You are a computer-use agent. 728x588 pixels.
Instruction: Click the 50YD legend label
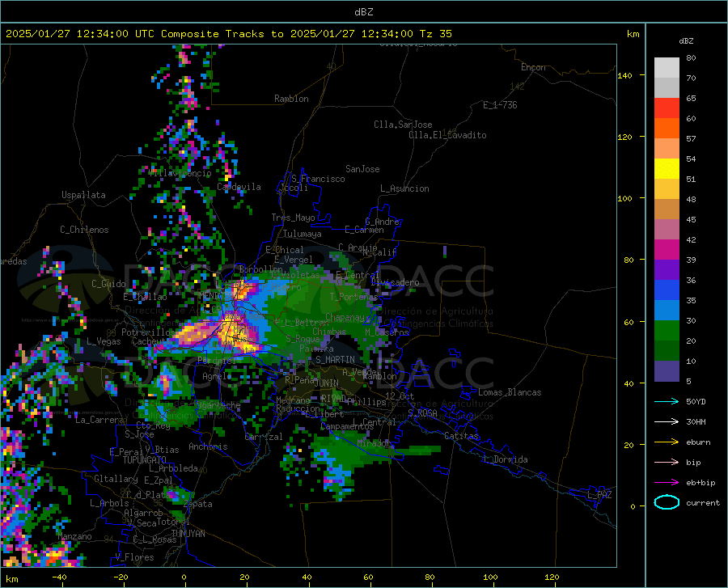point(696,401)
